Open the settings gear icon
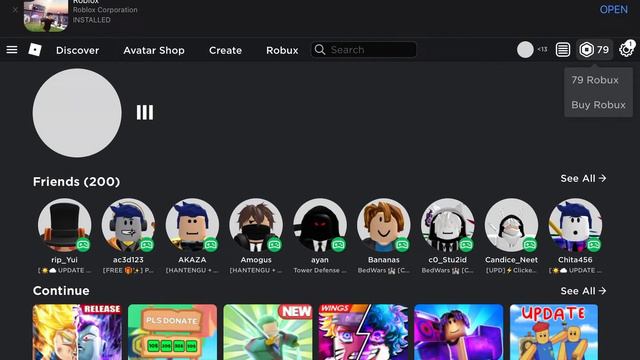Screen dimensions: 640x360 pyautogui.click(x=625, y=50)
